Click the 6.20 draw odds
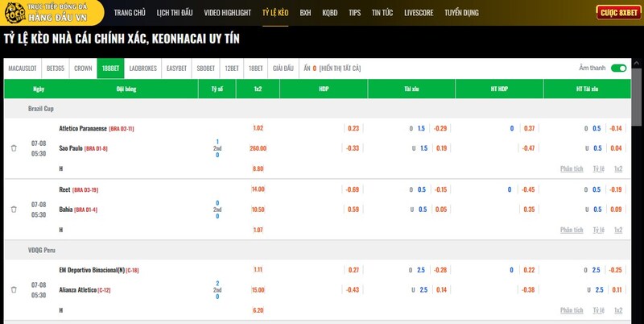 point(258,310)
